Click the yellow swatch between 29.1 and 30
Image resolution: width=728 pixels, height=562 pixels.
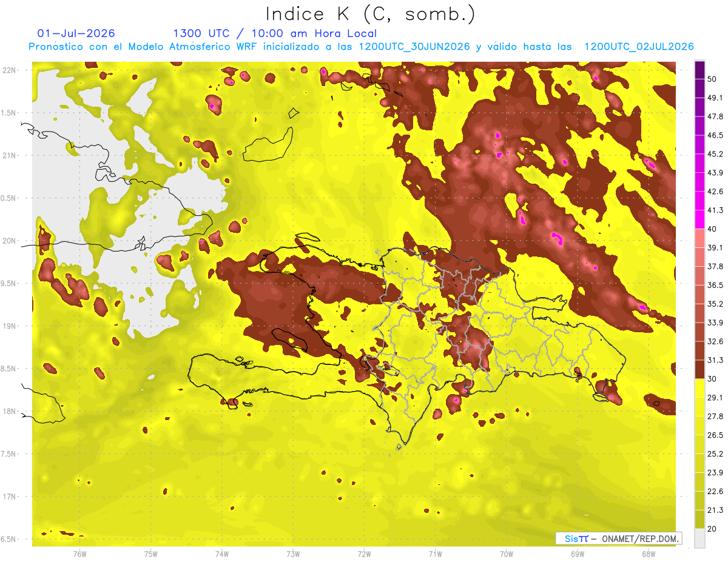[x=699, y=388]
